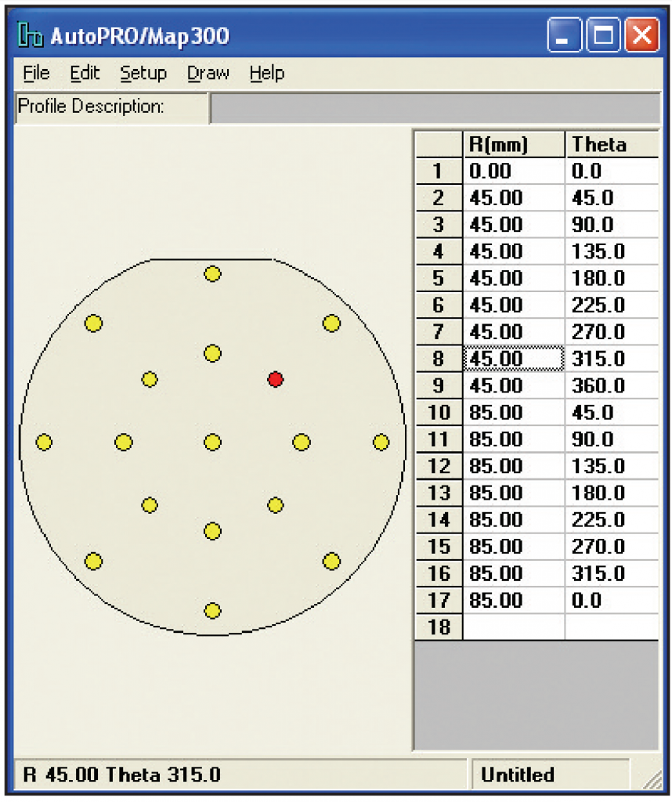The image size is (672, 802).
Task: Open the Edit menu
Action: click(x=85, y=73)
